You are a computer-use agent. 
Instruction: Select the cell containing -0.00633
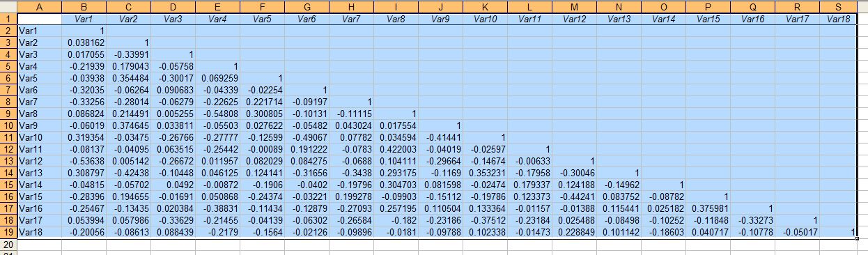point(529,161)
